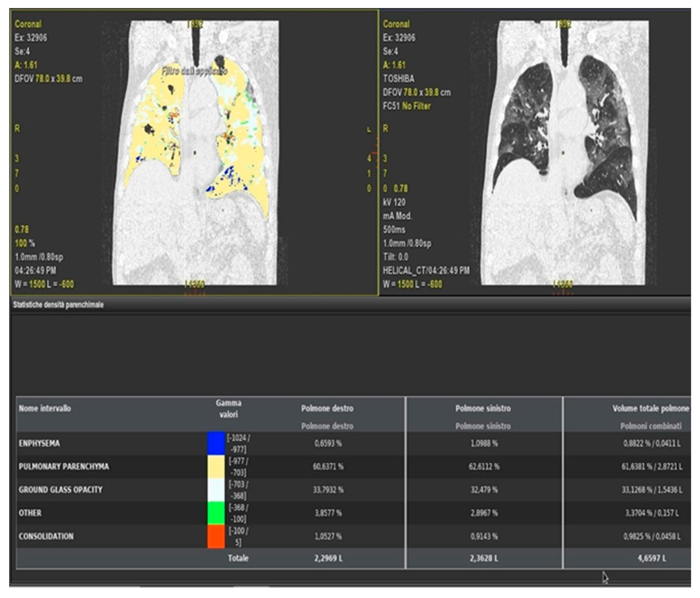Image resolution: width=700 pixels, height=598 pixels.
Task: Click the W = 1500 L = -600 label in left viewport
Action: (x=44, y=284)
